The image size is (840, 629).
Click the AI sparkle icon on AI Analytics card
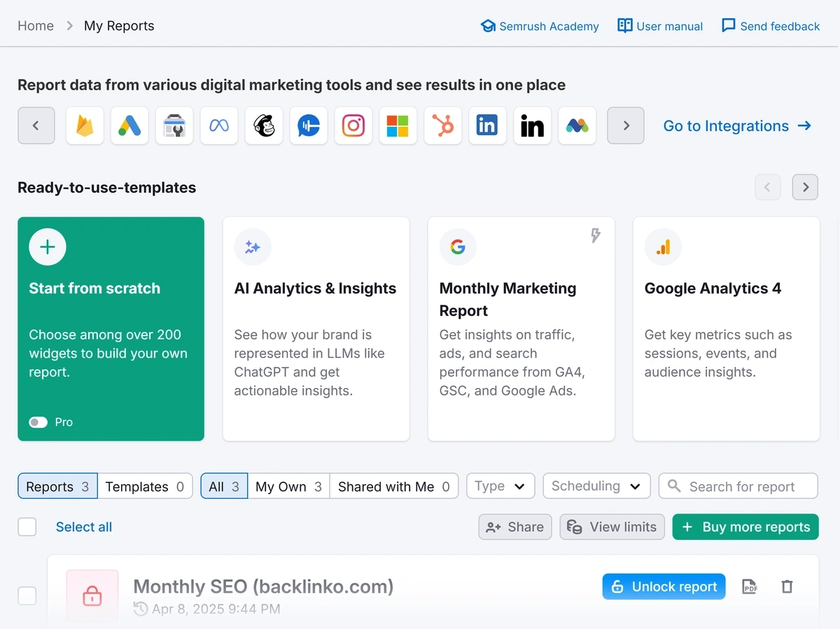click(253, 247)
